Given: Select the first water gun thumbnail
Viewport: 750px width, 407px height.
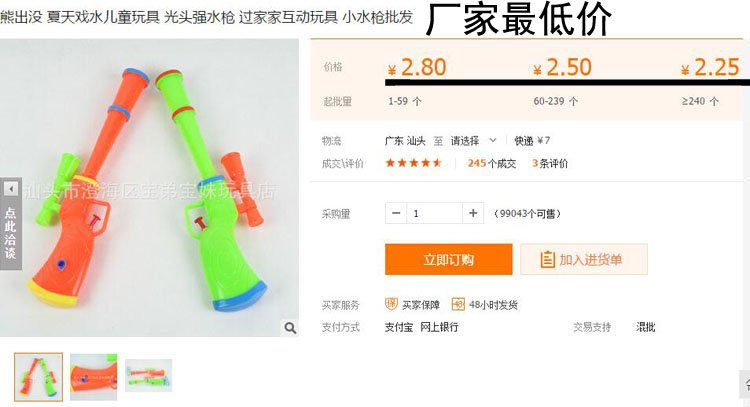Looking at the screenshot, I should pos(38,377).
